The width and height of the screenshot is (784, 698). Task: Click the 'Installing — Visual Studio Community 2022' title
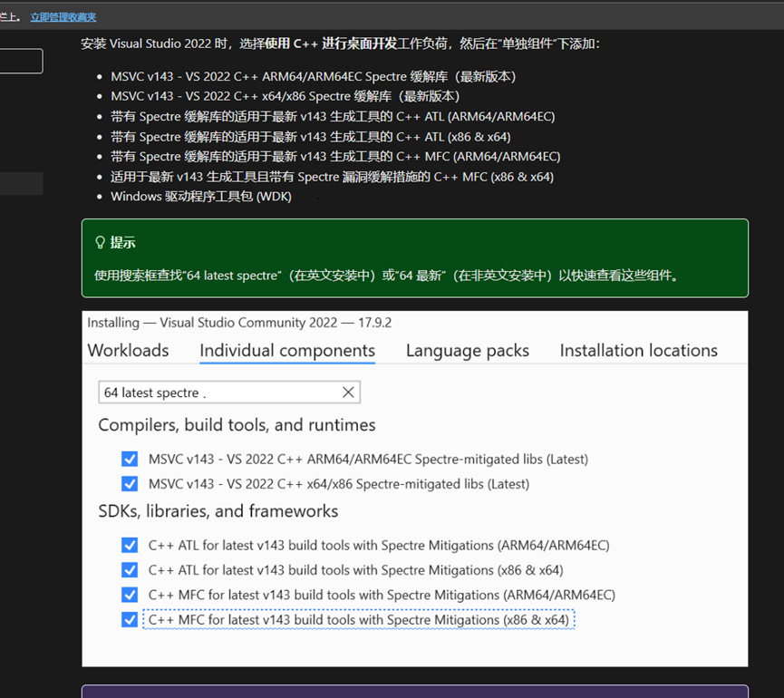239,323
